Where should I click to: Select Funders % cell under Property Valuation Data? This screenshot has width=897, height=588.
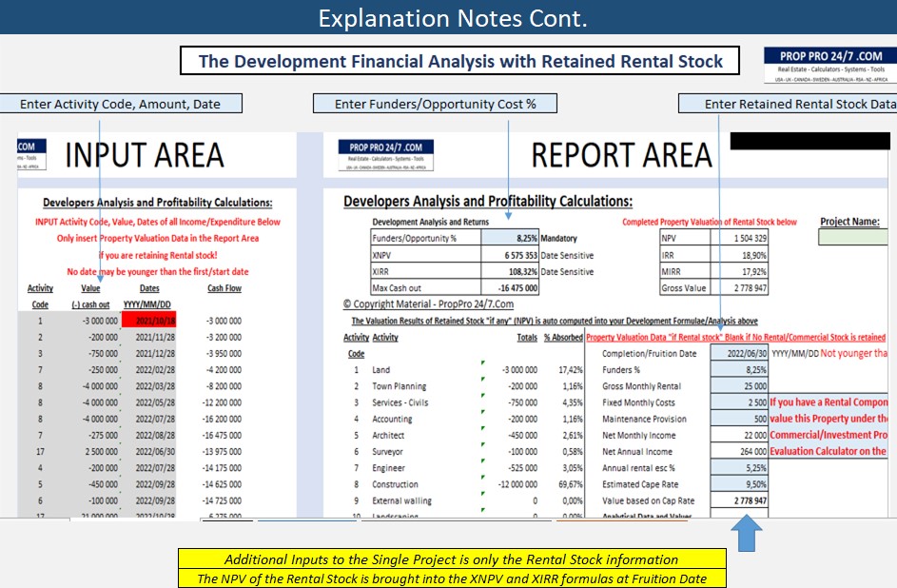[x=739, y=370]
